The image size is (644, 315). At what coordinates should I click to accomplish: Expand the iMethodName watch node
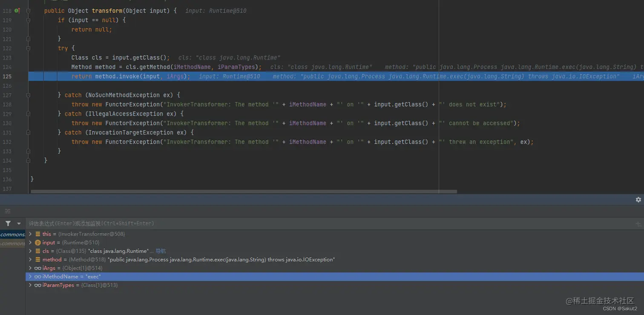coord(30,277)
